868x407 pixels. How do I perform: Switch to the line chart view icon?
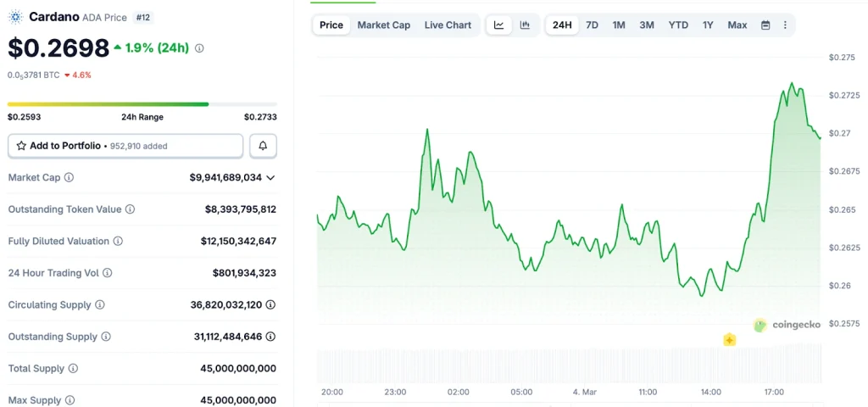coord(499,25)
